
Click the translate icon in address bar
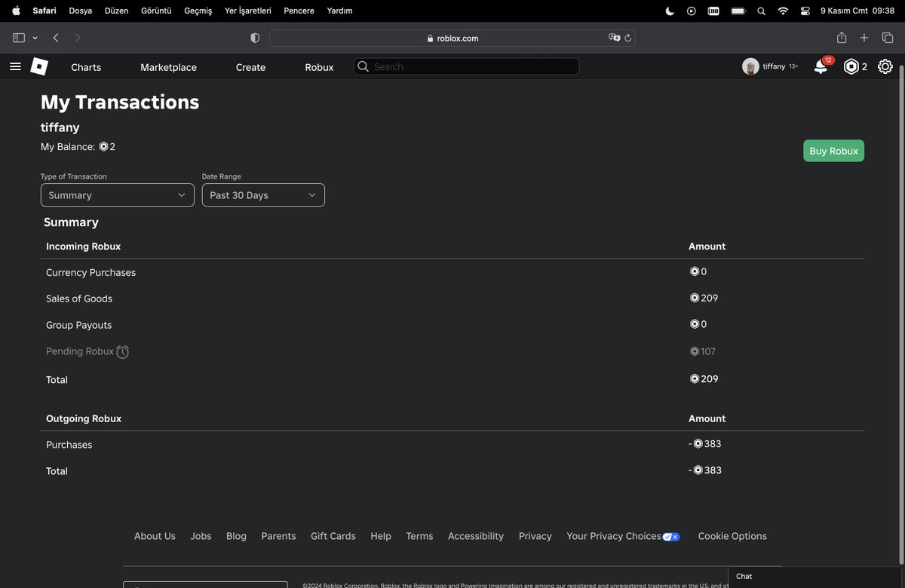click(x=614, y=38)
